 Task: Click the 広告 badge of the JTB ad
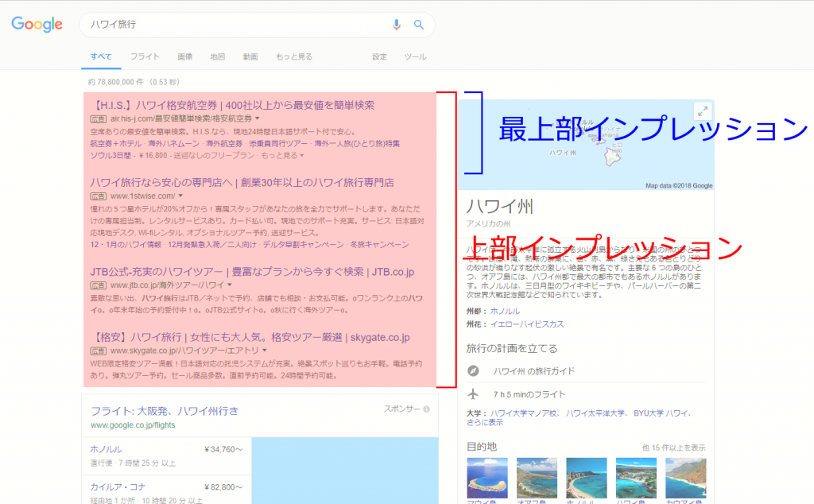pyautogui.click(x=98, y=285)
